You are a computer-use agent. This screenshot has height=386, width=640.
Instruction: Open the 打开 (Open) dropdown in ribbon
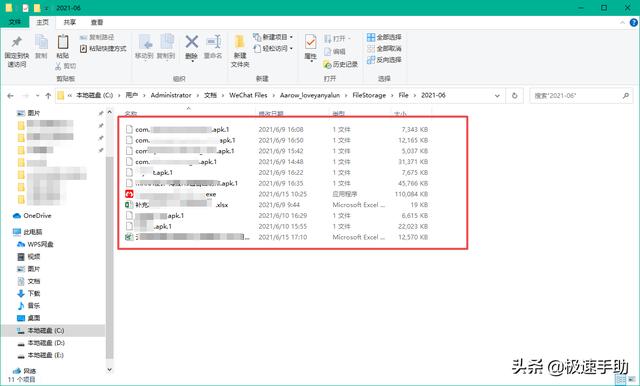click(x=338, y=39)
